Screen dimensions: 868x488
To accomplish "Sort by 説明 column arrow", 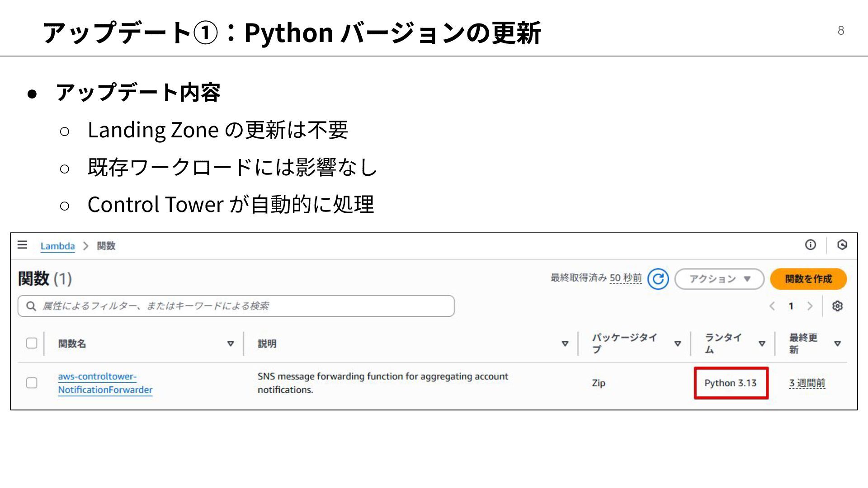I will pos(565,344).
